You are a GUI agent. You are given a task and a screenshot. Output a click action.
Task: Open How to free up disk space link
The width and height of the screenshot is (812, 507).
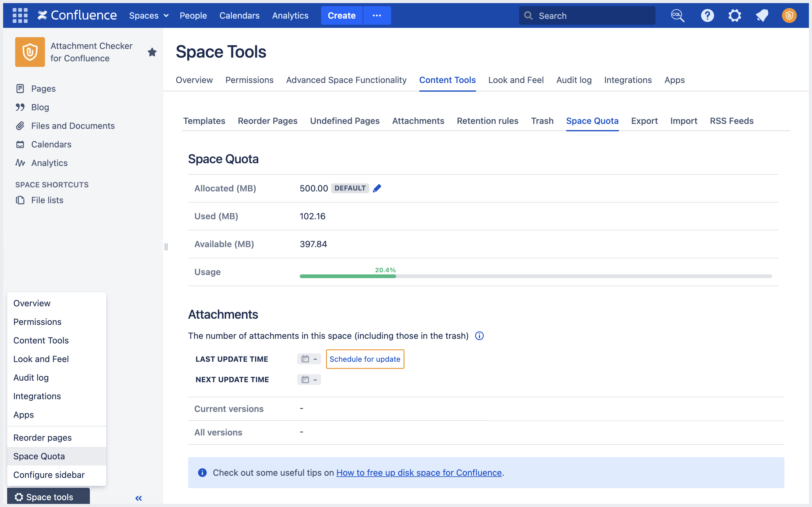419,472
